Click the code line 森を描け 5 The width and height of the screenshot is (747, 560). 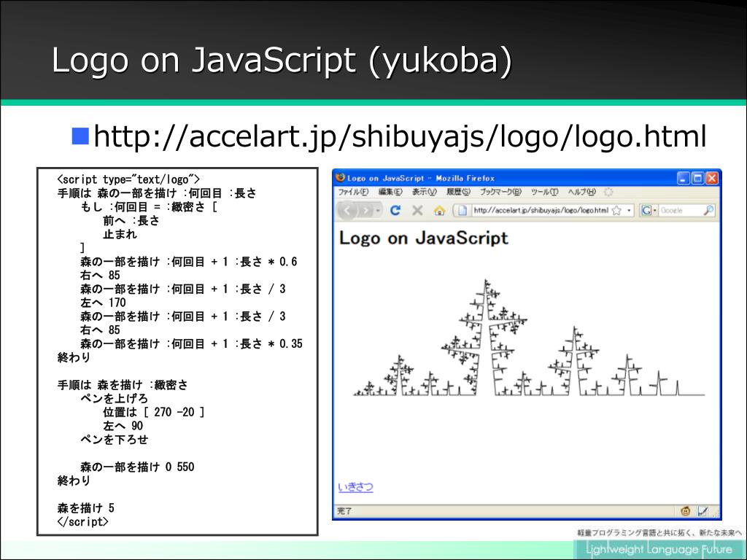click(86, 507)
